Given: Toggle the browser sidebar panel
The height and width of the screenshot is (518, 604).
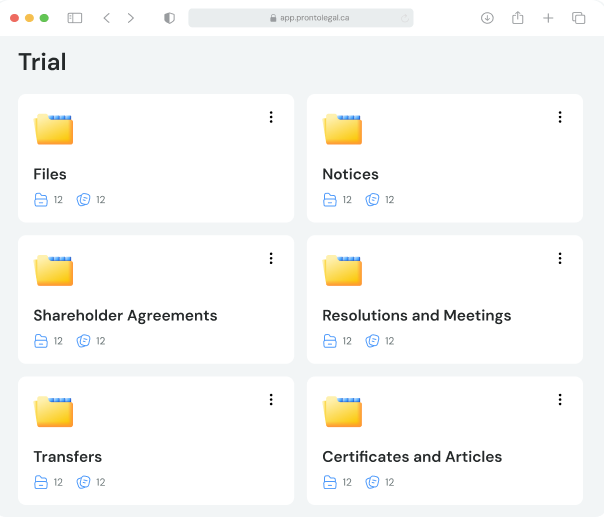Looking at the screenshot, I should tap(75, 18).
